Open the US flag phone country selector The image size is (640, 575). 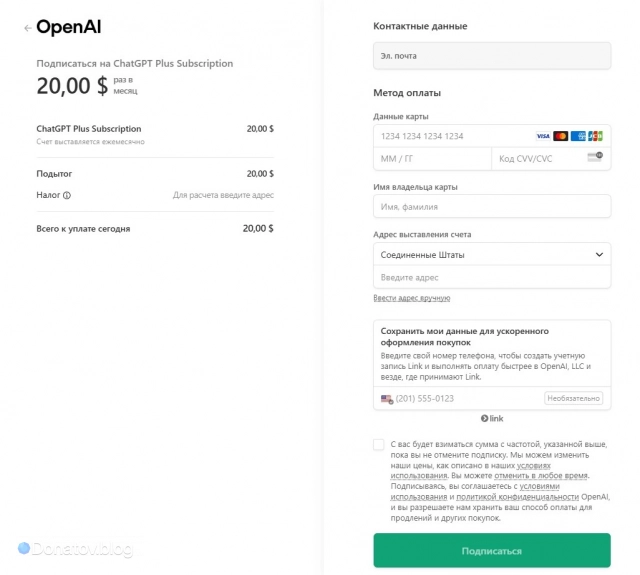tap(387, 399)
